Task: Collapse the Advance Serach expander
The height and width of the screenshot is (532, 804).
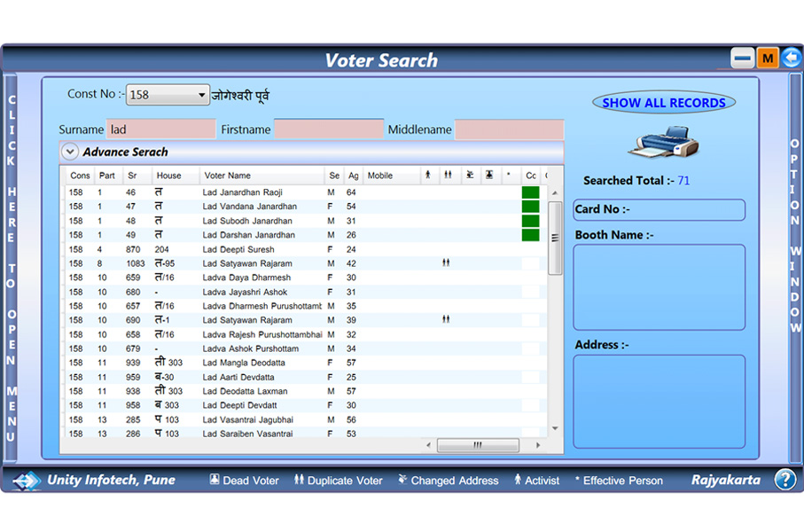Action: (x=70, y=152)
